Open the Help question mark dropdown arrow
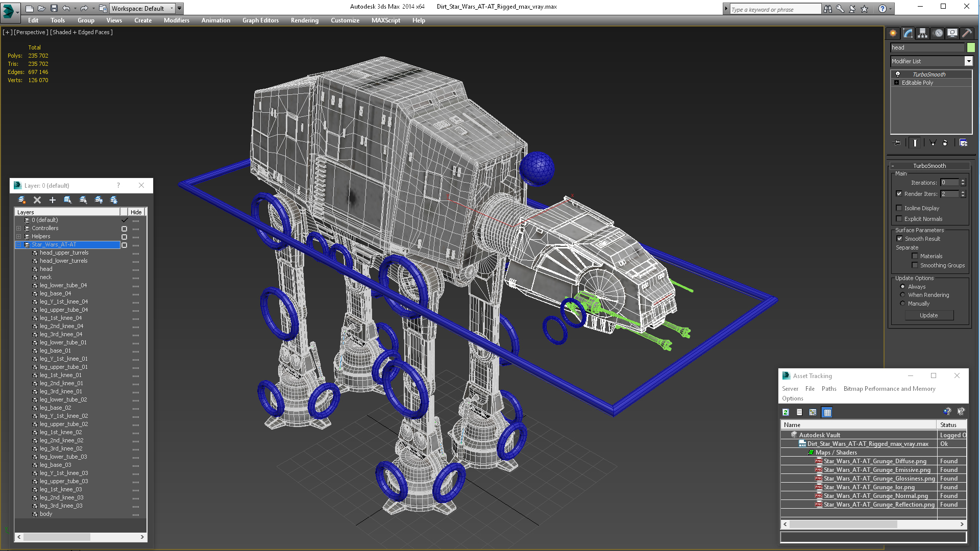 point(891,9)
